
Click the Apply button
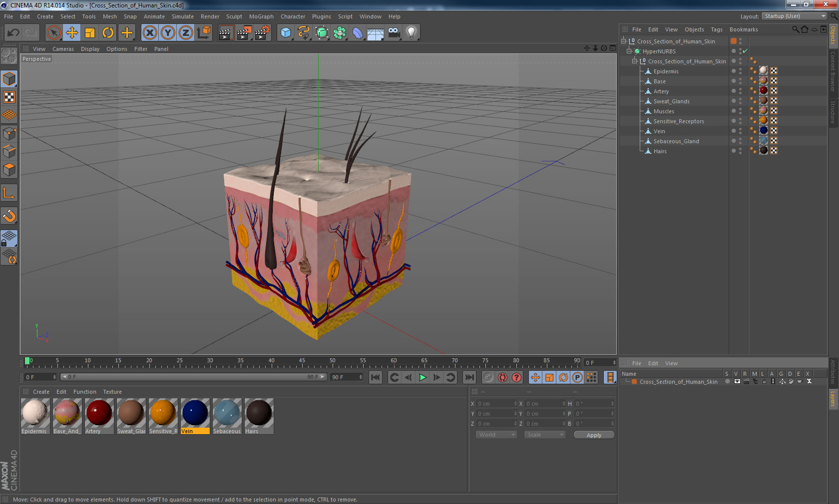coord(594,435)
